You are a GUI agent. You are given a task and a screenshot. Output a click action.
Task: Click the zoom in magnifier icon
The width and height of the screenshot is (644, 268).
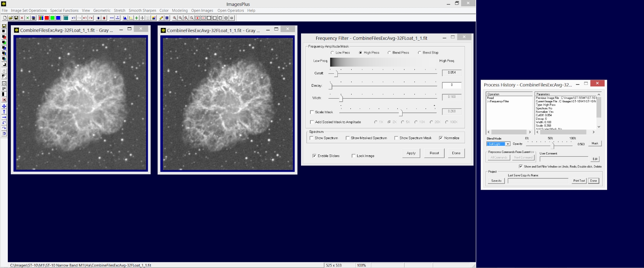174,18
